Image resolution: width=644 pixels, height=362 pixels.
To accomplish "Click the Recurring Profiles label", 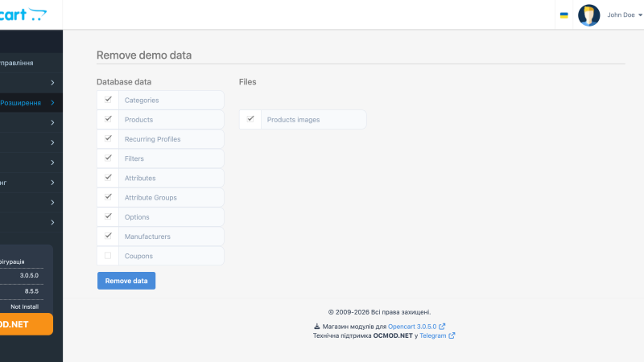I will click(152, 139).
